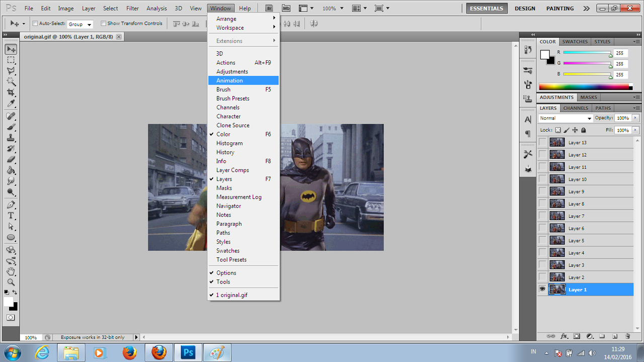Show Layer 7 visibility box
644x362 pixels.
[542, 216]
